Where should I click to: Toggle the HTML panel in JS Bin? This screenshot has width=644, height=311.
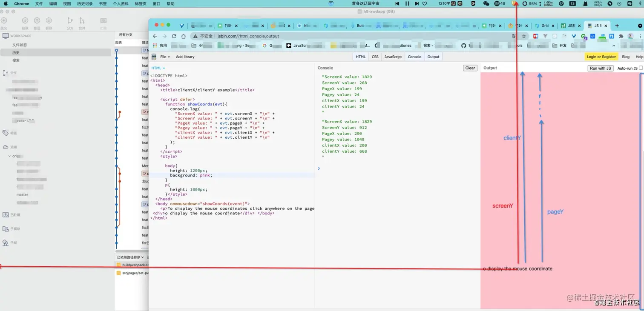(361, 57)
